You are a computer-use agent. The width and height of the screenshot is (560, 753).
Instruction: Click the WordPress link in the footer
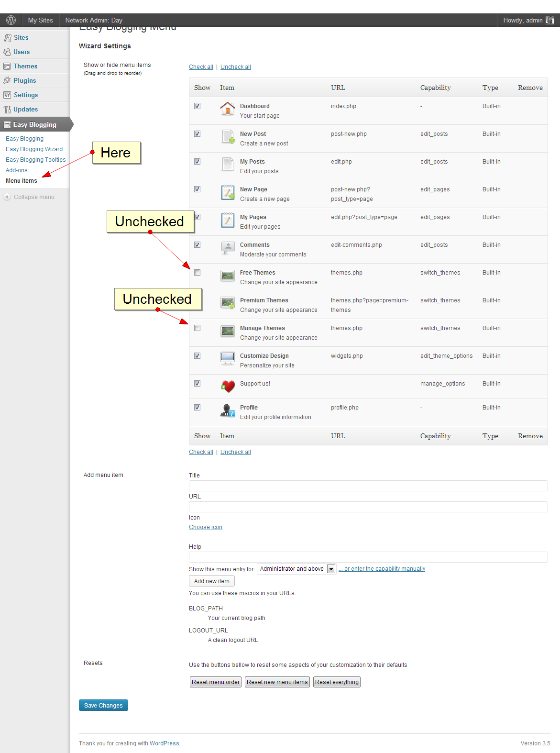[164, 743]
